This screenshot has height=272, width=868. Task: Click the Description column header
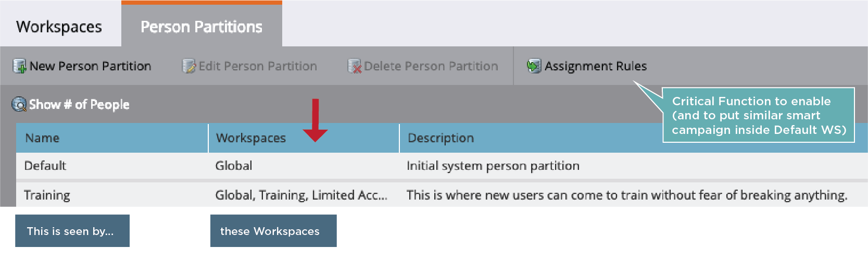(441, 138)
